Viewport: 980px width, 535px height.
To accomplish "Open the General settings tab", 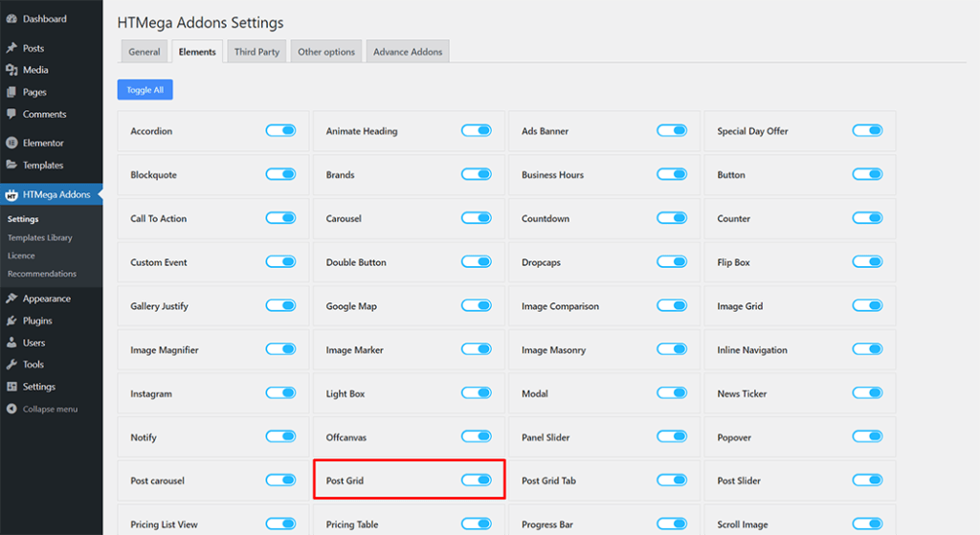I will point(145,52).
